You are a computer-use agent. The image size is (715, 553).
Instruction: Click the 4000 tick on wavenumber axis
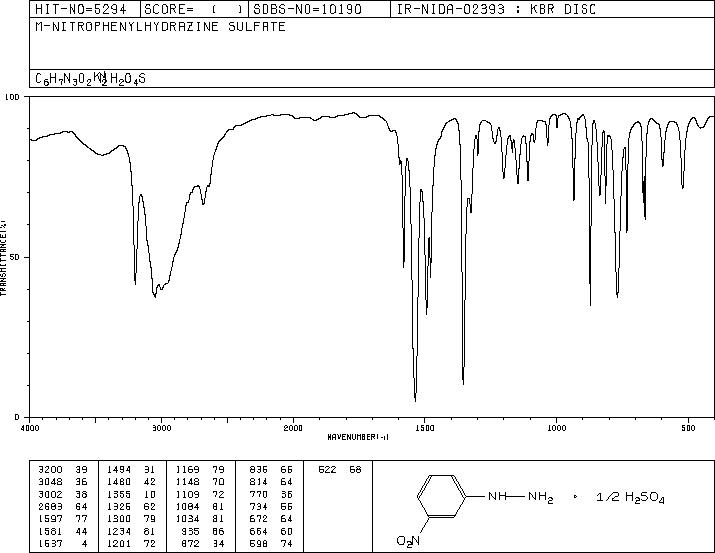(30, 428)
